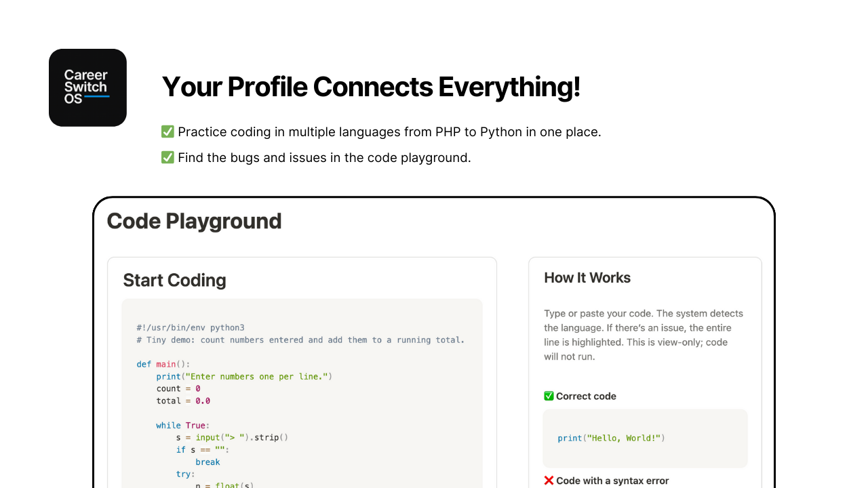
Task: Click the 'print("Hello, World!")' example snippet
Action: click(611, 438)
